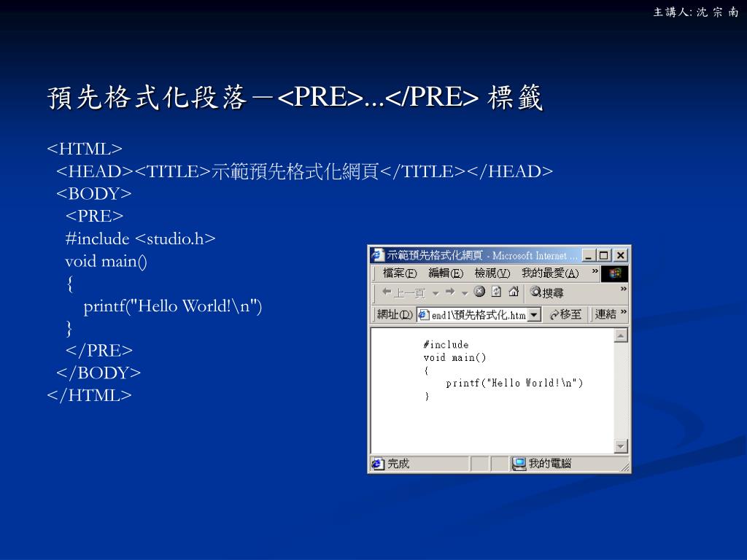747x560 pixels.
Task: Click the #include <studio.h> line on slide
Action: pos(141,238)
